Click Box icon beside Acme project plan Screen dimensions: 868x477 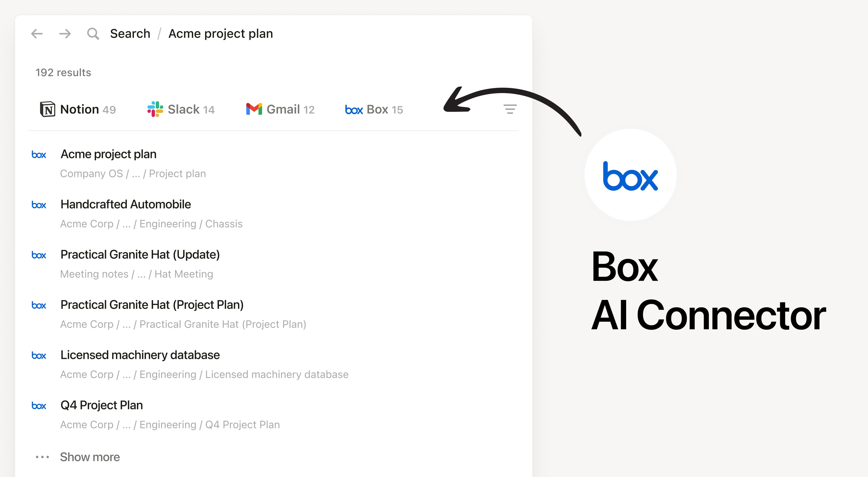(x=39, y=155)
